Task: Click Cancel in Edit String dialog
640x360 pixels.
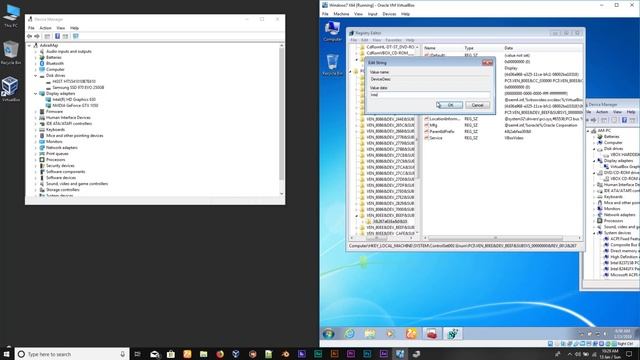Action: (477, 105)
